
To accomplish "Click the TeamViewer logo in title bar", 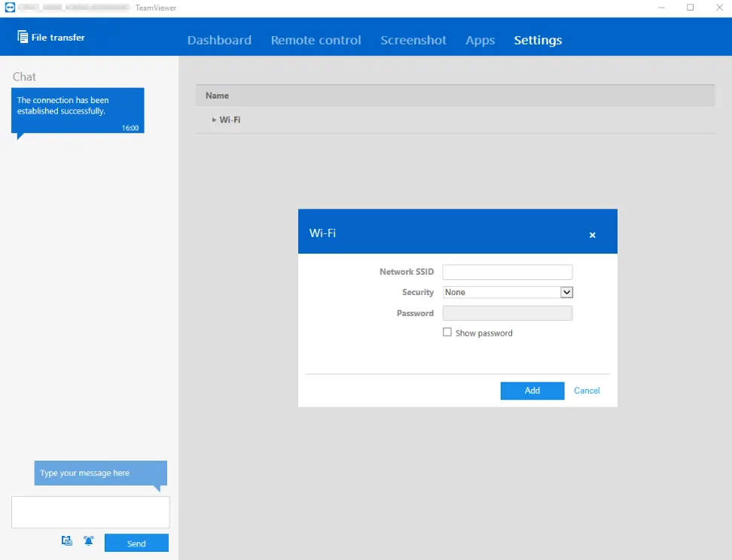I will 10,8.
